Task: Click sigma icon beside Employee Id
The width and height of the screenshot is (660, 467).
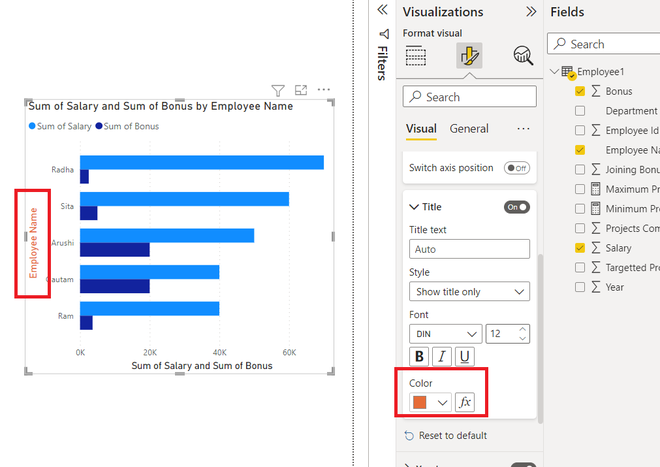Action: pos(596,130)
